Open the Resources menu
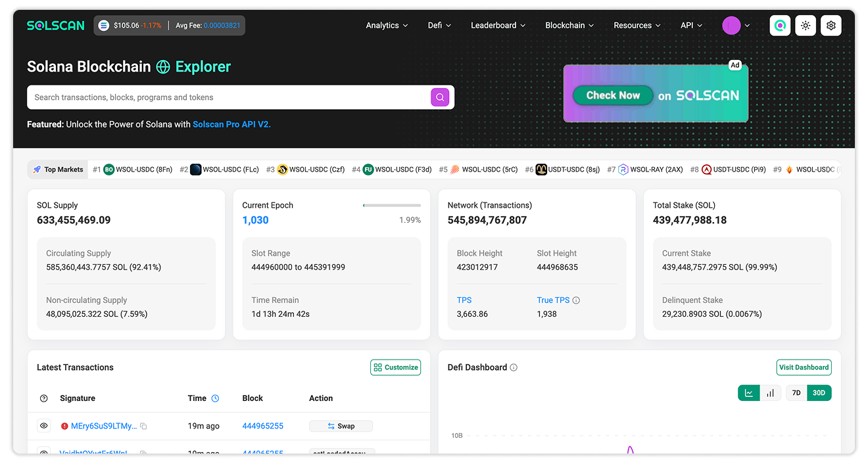 tap(637, 26)
